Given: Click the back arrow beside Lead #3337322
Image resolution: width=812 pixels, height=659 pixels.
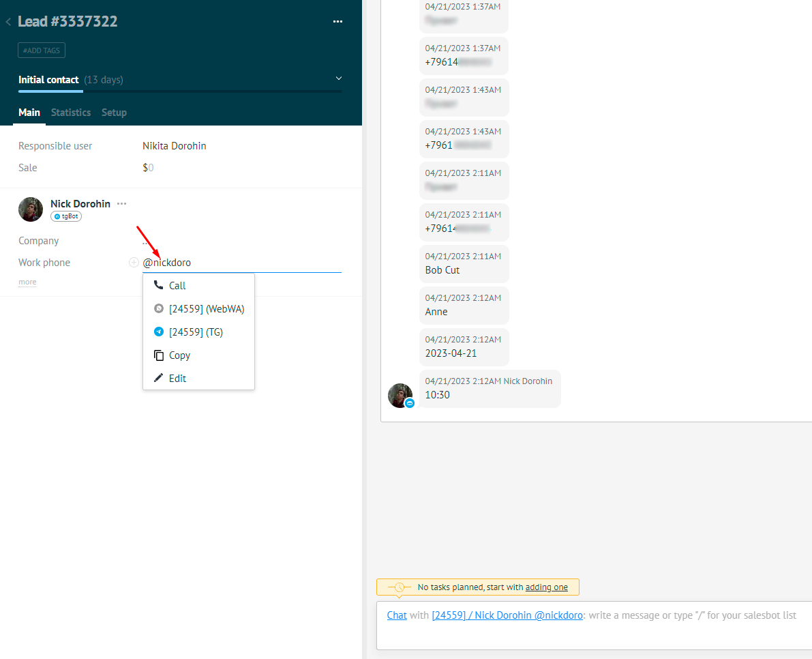Looking at the screenshot, I should [8, 22].
